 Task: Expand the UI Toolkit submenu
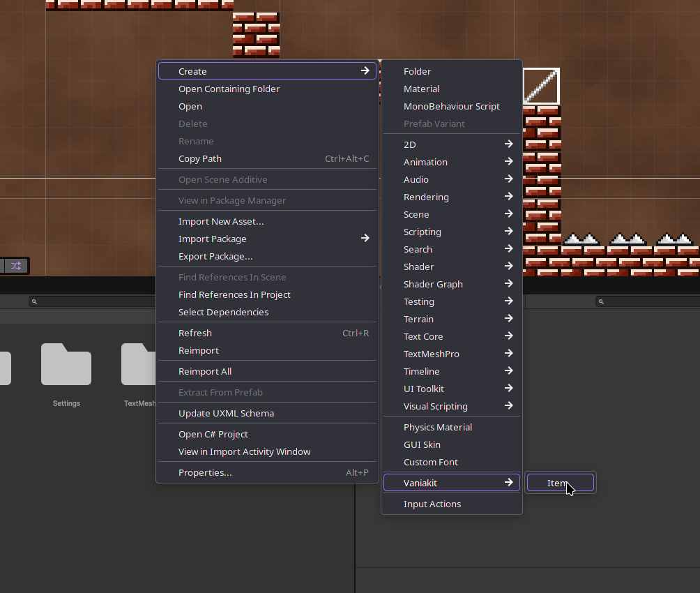tap(451, 389)
